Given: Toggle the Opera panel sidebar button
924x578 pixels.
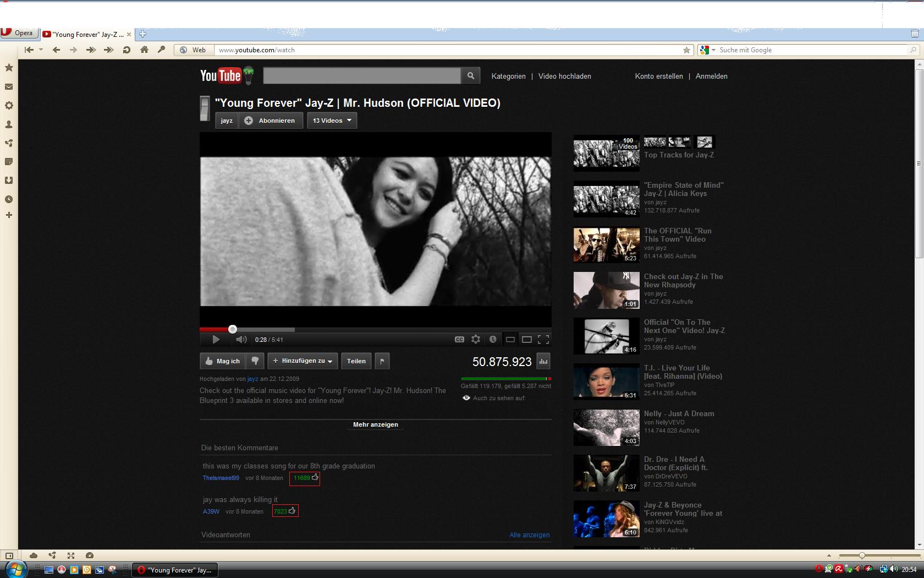Looking at the screenshot, I should click(x=9, y=556).
